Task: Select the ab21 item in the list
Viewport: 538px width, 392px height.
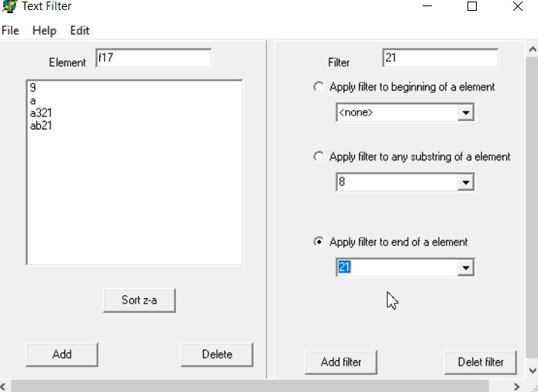Action: [41, 126]
